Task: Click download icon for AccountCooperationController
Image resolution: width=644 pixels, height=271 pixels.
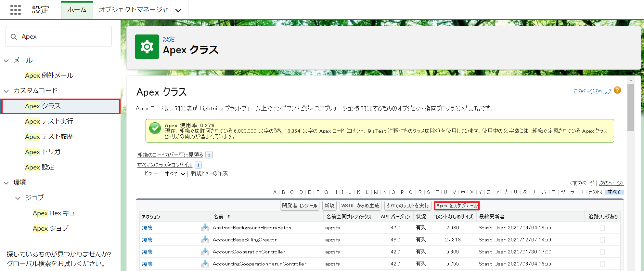Action: click(x=205, y=251)
